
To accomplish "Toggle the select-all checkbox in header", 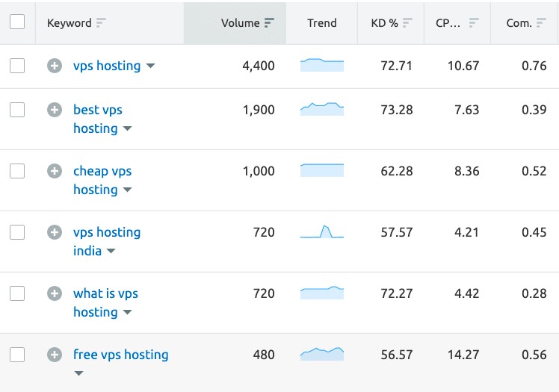I will point(17,22).
